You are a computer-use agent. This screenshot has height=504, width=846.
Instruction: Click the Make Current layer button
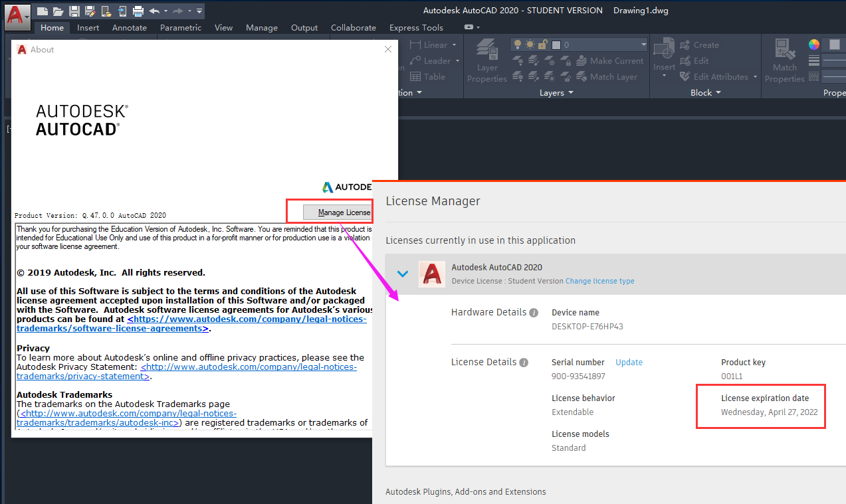click(x=610, y=61)
